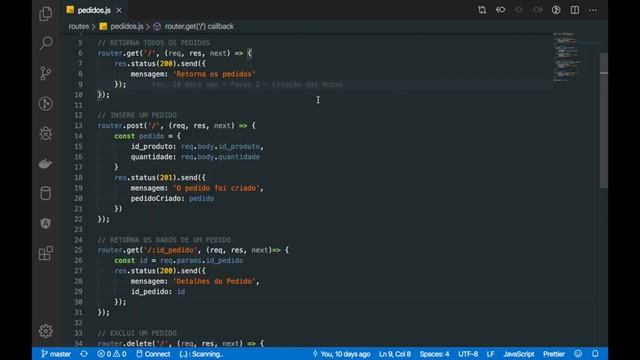
Task: Close the pedidos.js tab
Action: click(119, 10)
